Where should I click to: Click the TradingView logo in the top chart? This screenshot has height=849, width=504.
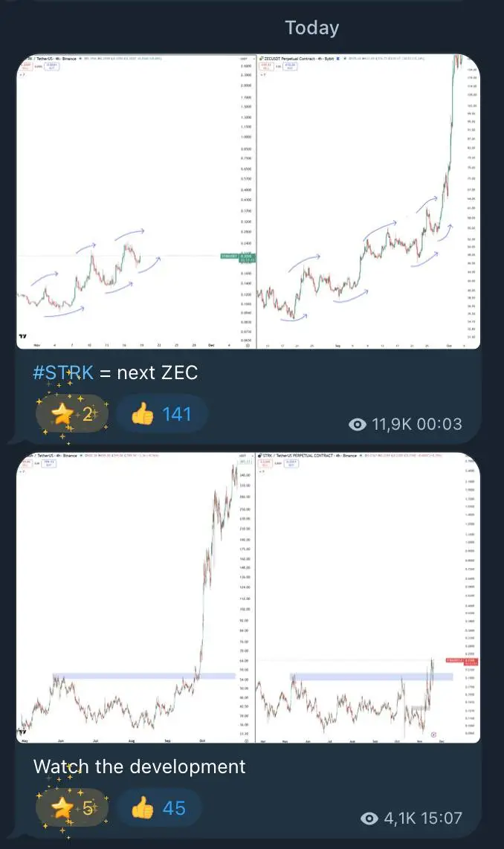click(x=24, y=337)
